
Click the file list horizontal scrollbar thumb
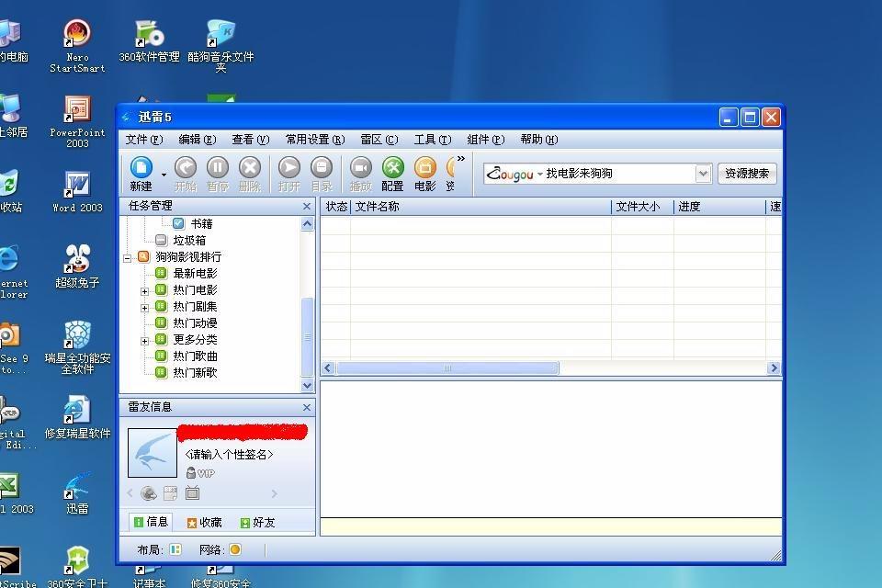click(x=447, y=368)
